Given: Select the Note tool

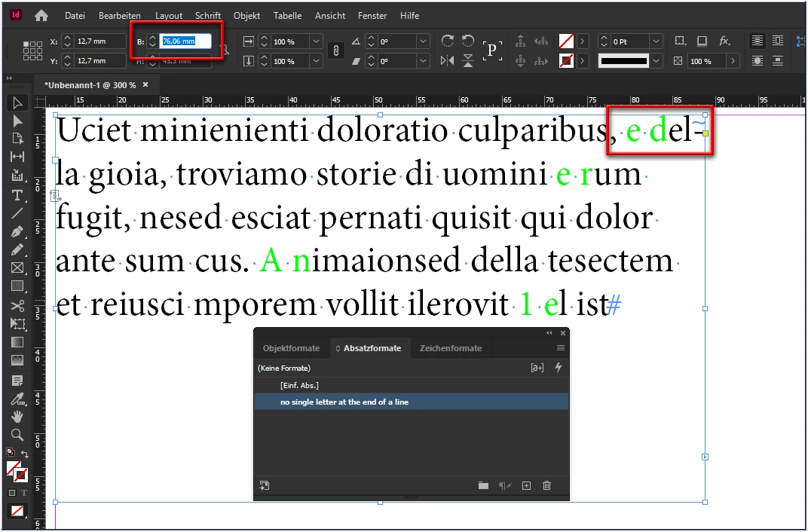Looking at the screenshot, I should [x=17, y=381].
